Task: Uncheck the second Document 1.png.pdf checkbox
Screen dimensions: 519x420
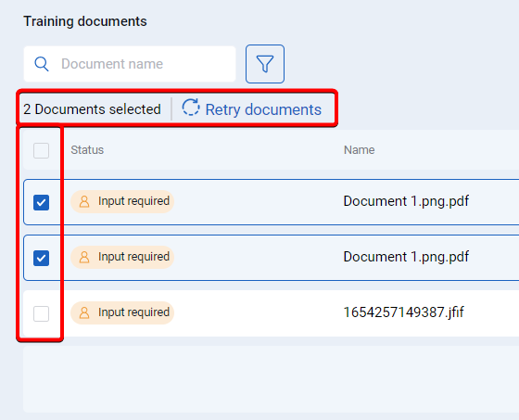Action: pos(42,258)
